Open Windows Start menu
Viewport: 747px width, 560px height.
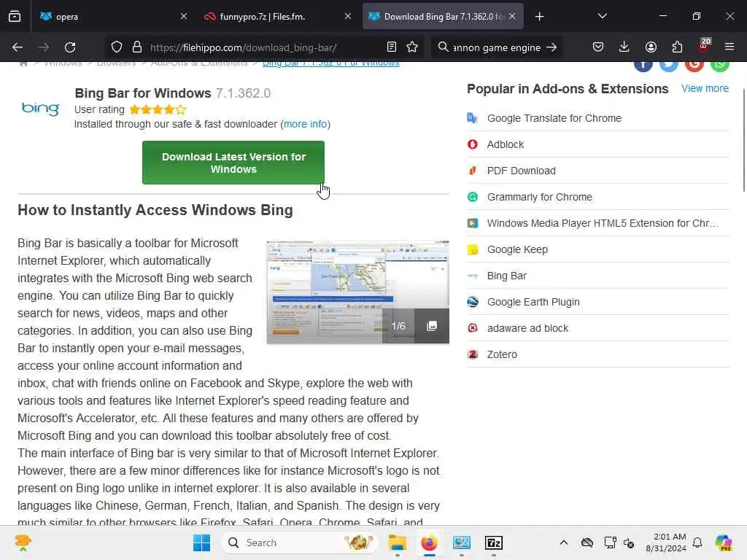[201, 542]
